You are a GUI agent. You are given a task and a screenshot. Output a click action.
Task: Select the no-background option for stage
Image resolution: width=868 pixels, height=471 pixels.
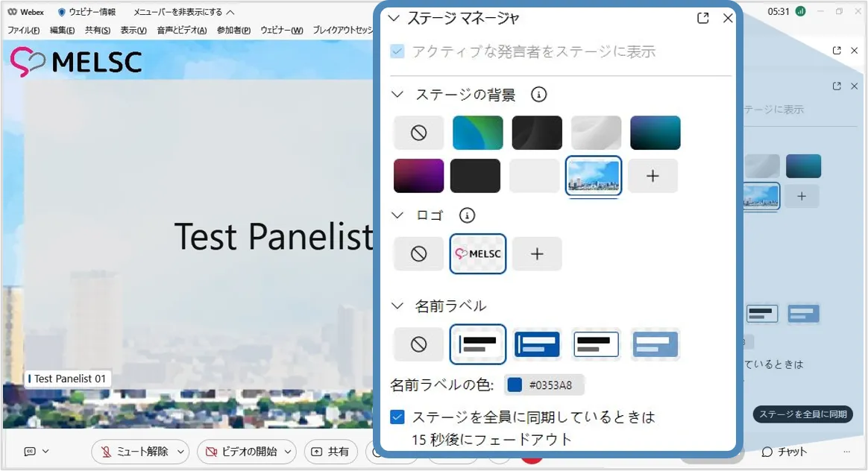click(418, 133)
